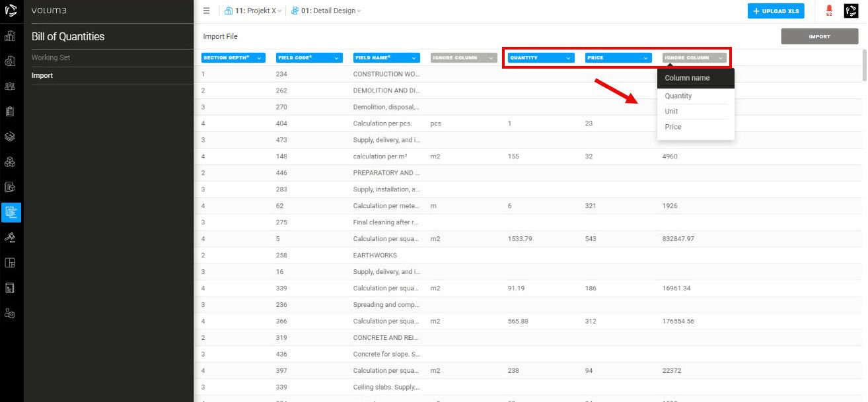
Task: Click quantity value 91.19
Action: click(x=516, y=288)
